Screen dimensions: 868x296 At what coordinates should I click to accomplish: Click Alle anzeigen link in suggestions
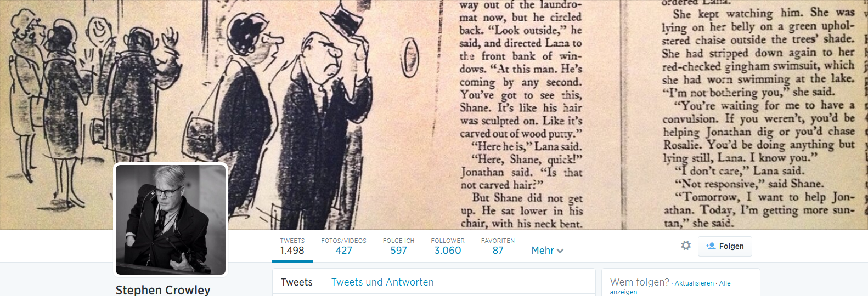pyautogui.click(x=670, y=288)
